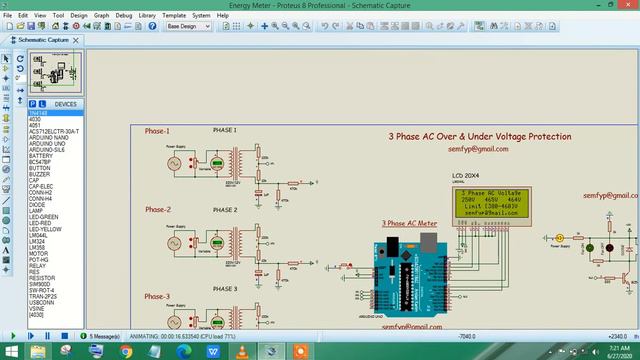Click the Arduino UNO board in schematic
Screen dimensions: 640x360
pos(411,275)
